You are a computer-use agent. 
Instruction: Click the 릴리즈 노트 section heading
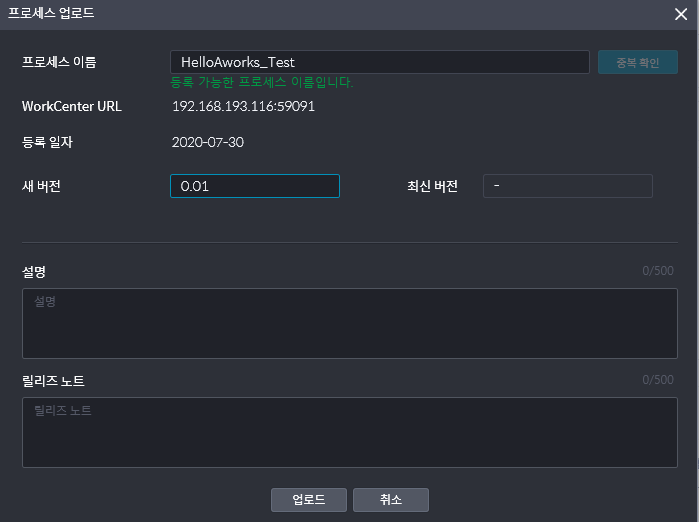[x=53, y=381]
